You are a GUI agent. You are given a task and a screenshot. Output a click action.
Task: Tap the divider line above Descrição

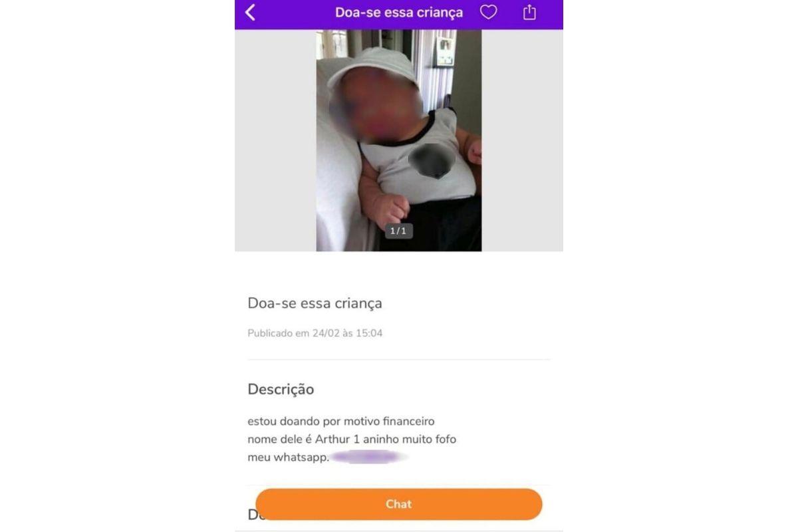[399, 360]
